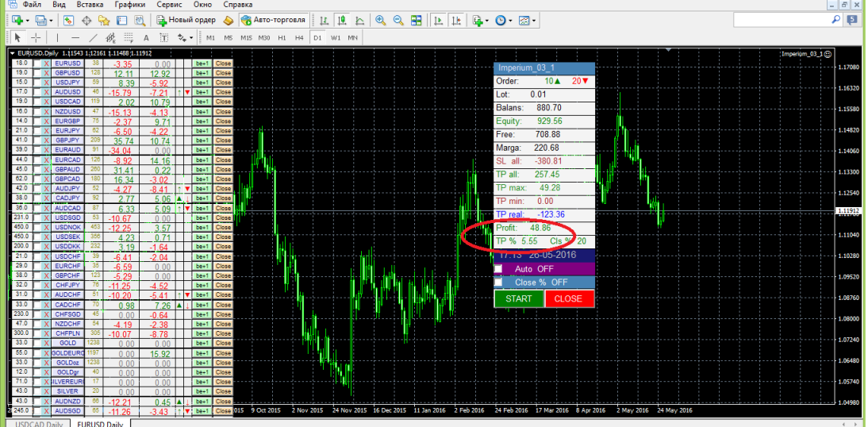This screenshot has height=427, width=868.
Task: Open the Strategy Tester icon
Action: pyautogui.click(x=140, y=21)
